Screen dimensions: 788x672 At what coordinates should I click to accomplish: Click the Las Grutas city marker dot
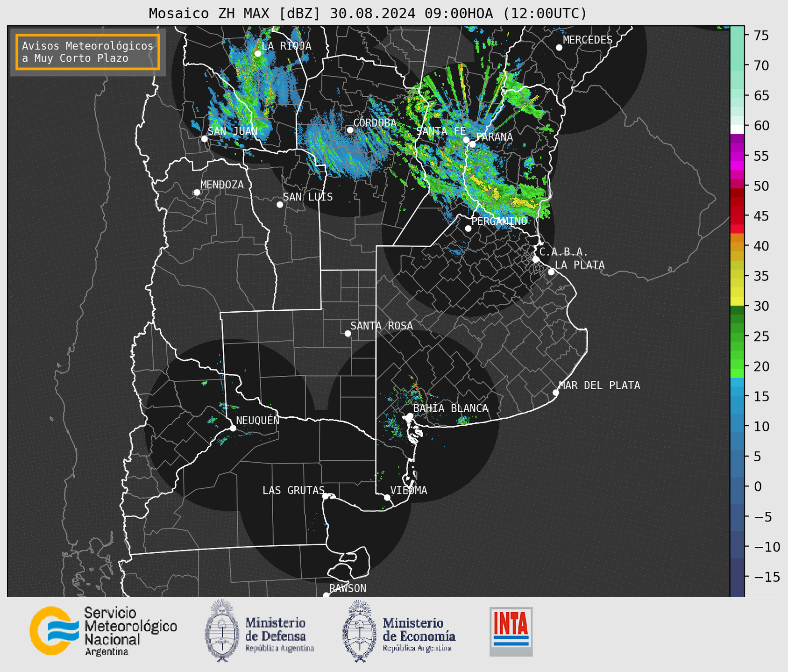(x=326, y=496)
